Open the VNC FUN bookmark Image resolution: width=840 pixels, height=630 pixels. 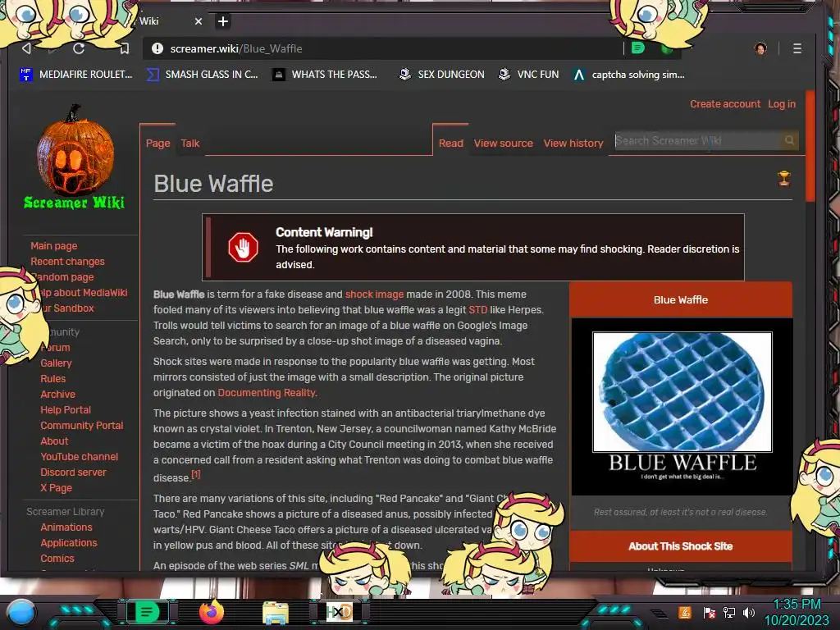pyautogui.click(x=528, y=75)
